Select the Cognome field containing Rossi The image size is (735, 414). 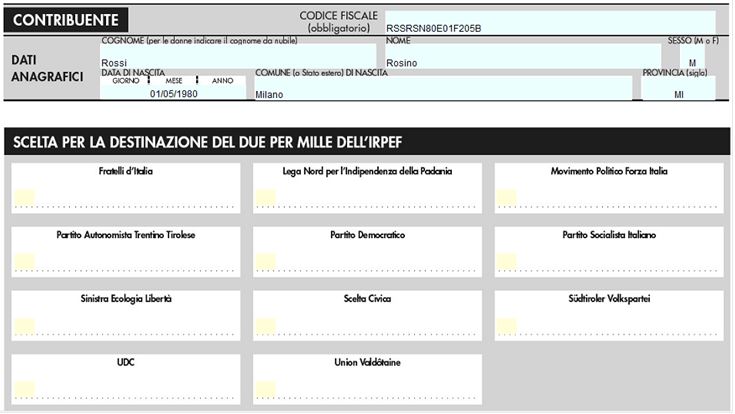238,57
